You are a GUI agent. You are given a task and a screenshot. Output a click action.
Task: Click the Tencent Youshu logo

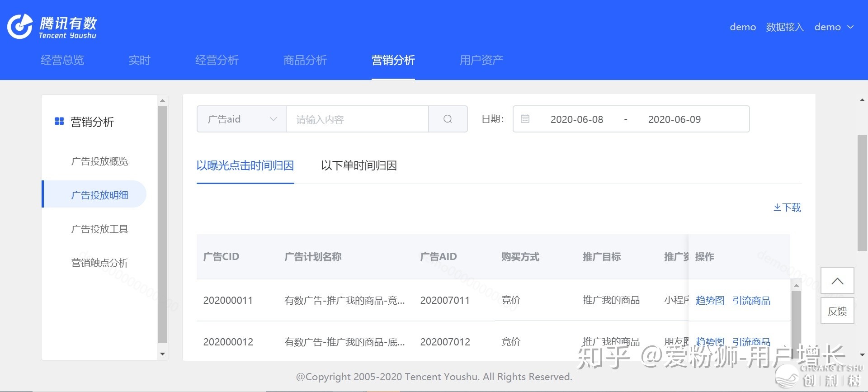click(x=52, y=27)
